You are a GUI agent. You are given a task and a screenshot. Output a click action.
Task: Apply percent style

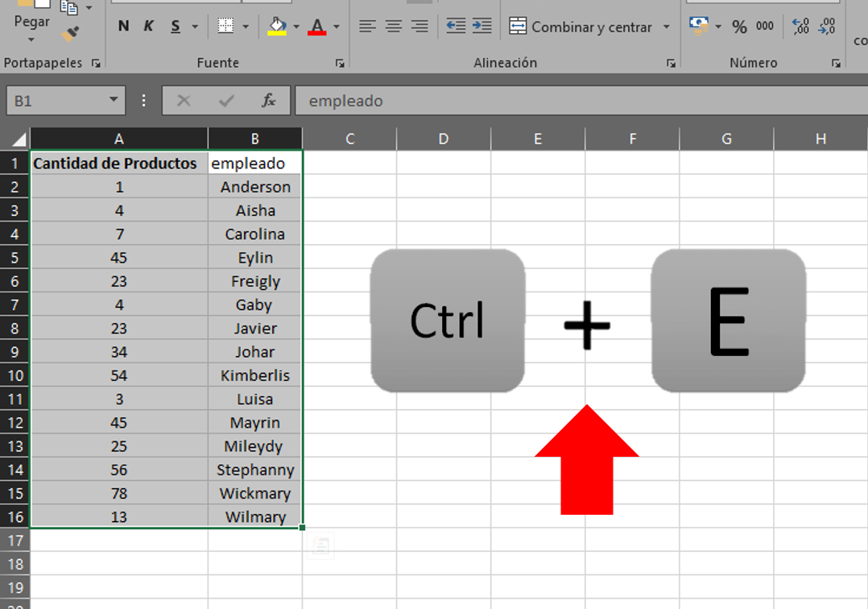[739, 27]
